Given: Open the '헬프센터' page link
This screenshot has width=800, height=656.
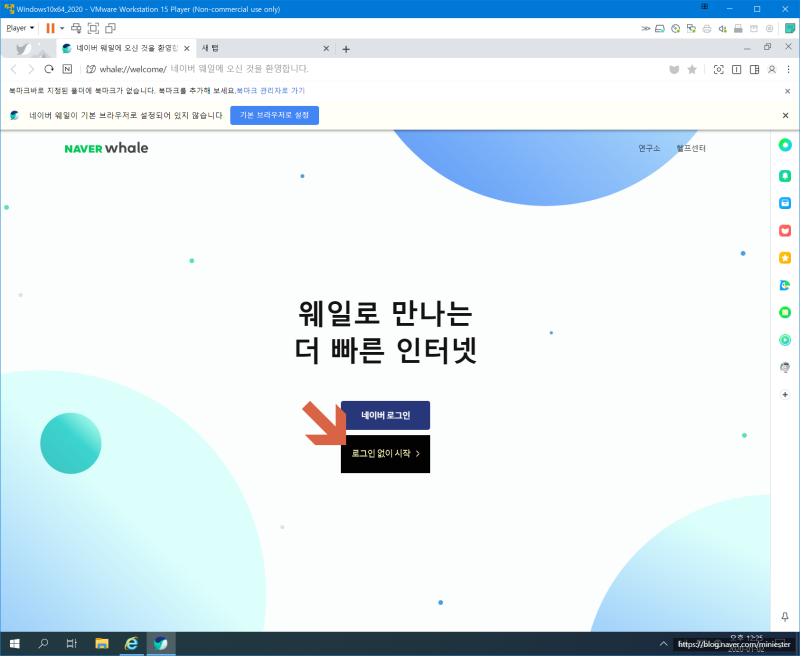Looking at the screenshot, I should [691, 148].
